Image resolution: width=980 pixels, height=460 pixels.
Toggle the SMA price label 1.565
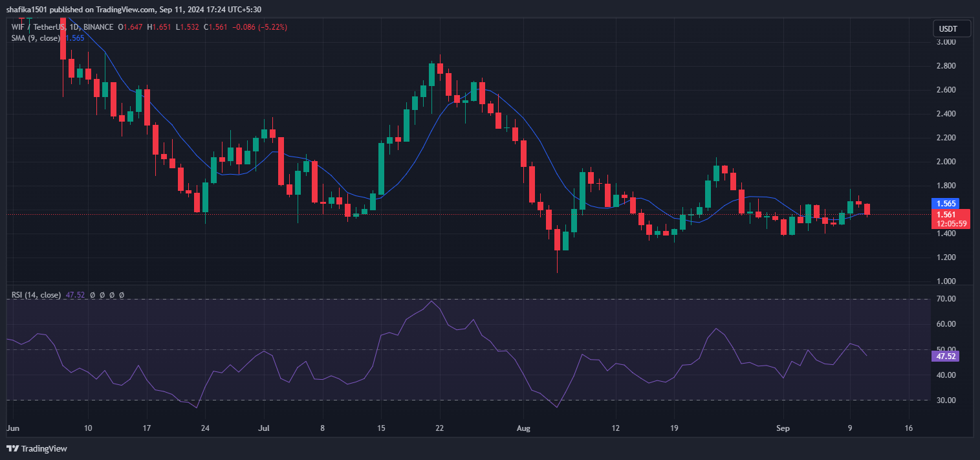pyautogui.click(x=946, y=203)
